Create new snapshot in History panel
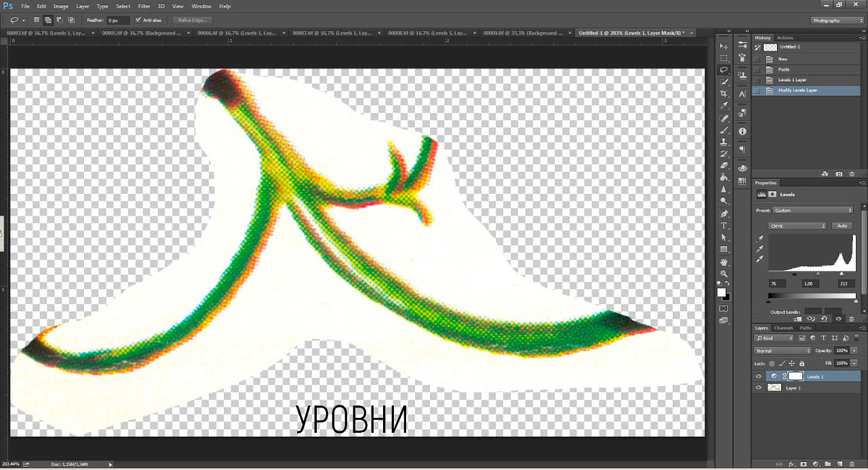The width and height of the screenshot is (868, 470). coord(839,174)
